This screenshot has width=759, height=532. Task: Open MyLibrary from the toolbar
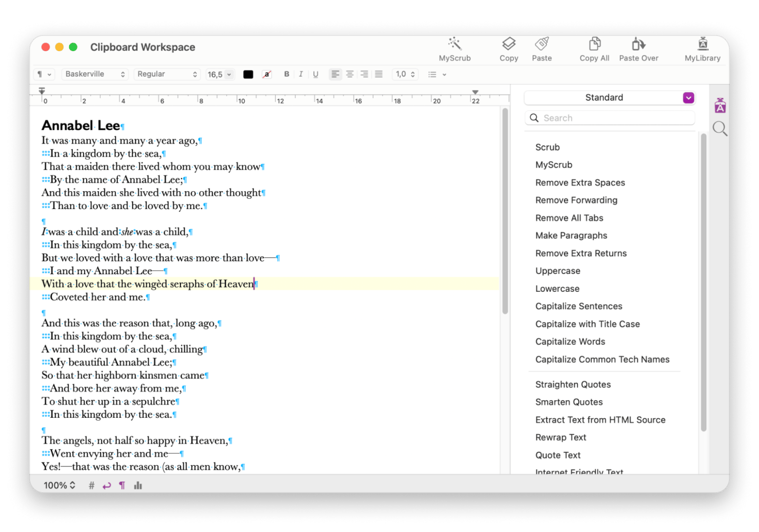pos(703,49)
